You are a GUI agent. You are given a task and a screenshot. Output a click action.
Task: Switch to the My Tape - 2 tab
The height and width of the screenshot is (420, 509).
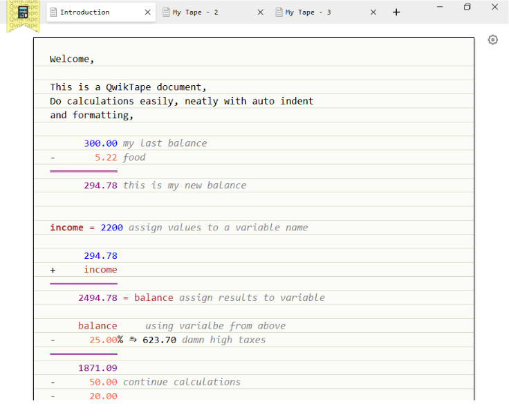click(x=213, y=12)
